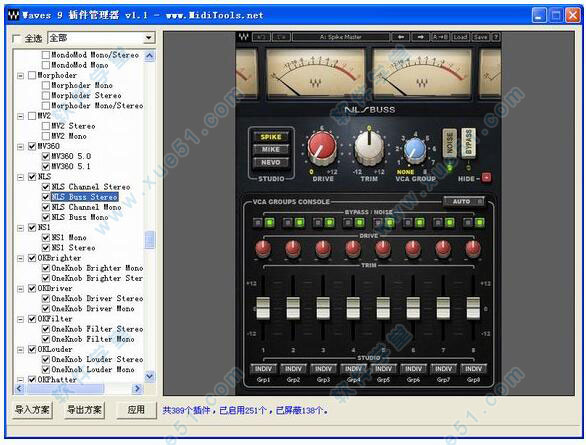Click the blue VCA GROUP knob
This screenshot has width=586, height=445.
(415, 149)
